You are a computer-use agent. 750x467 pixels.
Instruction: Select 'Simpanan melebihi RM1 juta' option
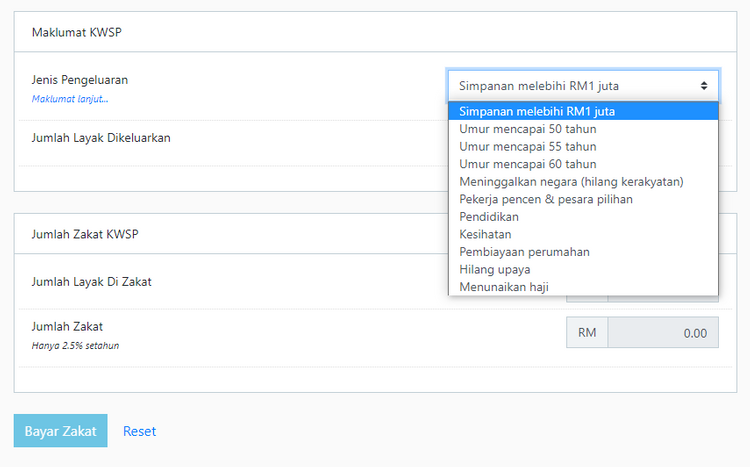[583, 111]
